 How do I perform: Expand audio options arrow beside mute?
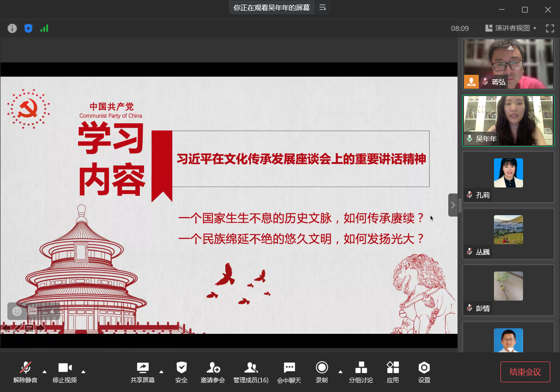[45, 371]
